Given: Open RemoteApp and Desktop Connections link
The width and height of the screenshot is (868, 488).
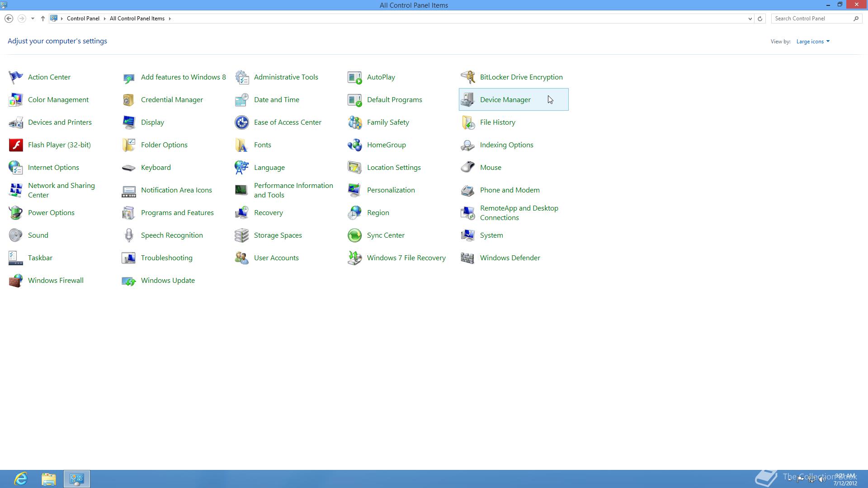Looking at the screenshot, I should pos(519,213).
